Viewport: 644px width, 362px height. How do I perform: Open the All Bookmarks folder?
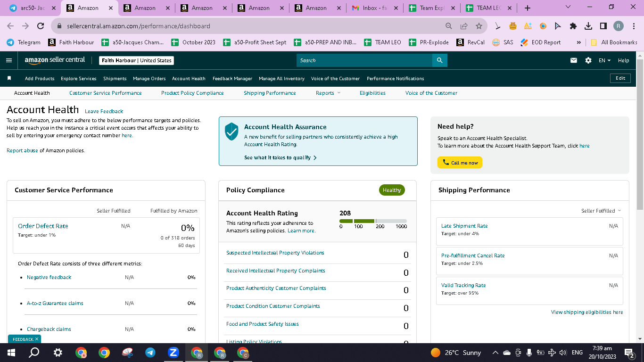coord(613,42)
